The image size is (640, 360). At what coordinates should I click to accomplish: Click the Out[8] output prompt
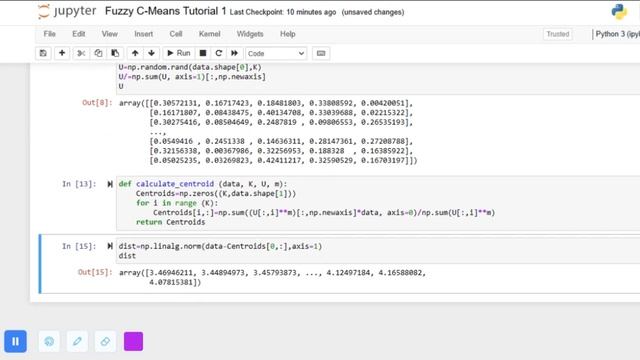coord(97,102)
